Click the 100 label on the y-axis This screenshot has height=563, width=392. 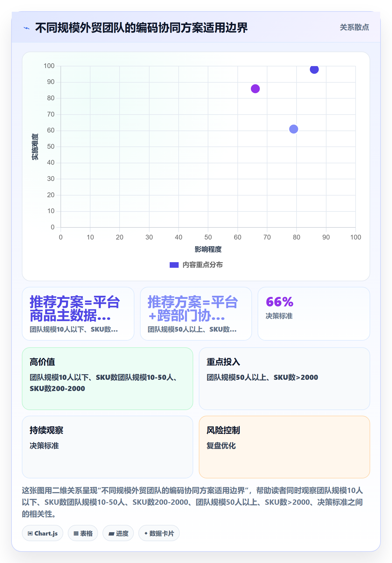(49, 66)
